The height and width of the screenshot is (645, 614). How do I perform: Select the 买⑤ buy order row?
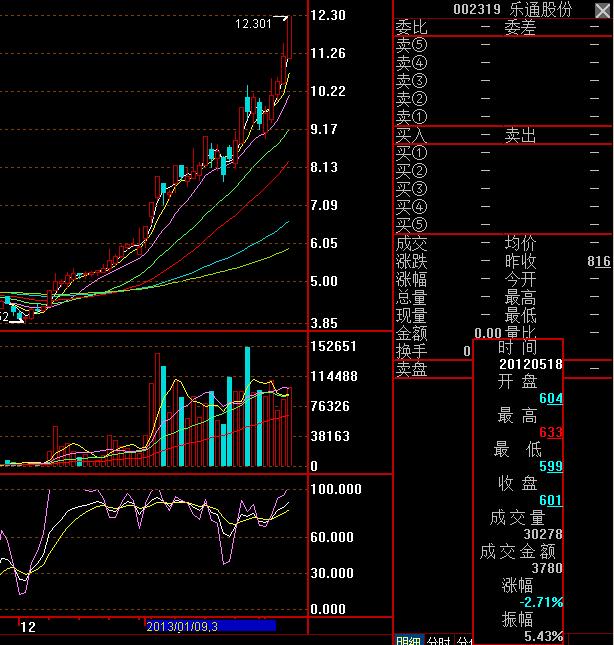click(412, 225)
